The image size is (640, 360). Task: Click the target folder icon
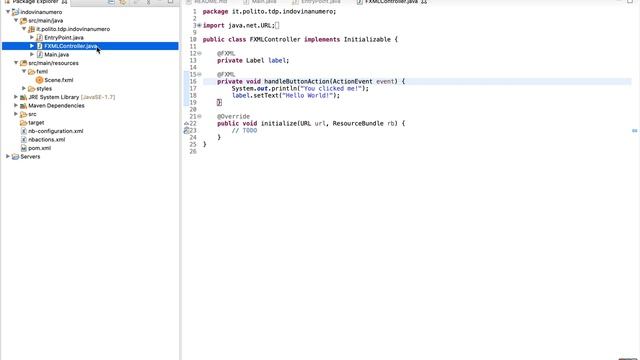pos(24,122)
